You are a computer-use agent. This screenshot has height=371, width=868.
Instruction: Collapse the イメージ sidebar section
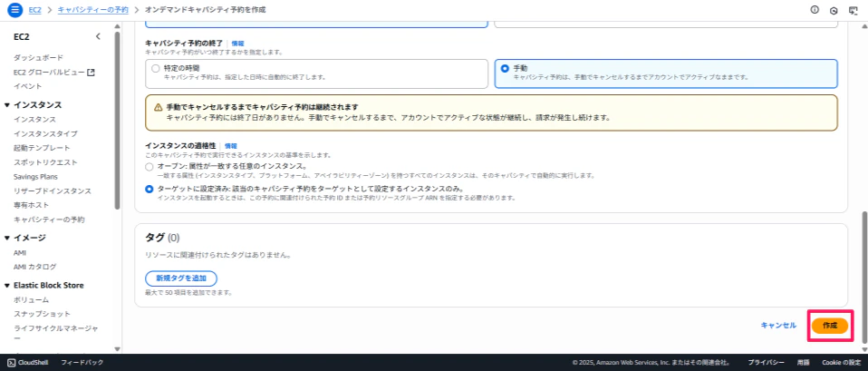pyautogui.click(x=7, y=238)
